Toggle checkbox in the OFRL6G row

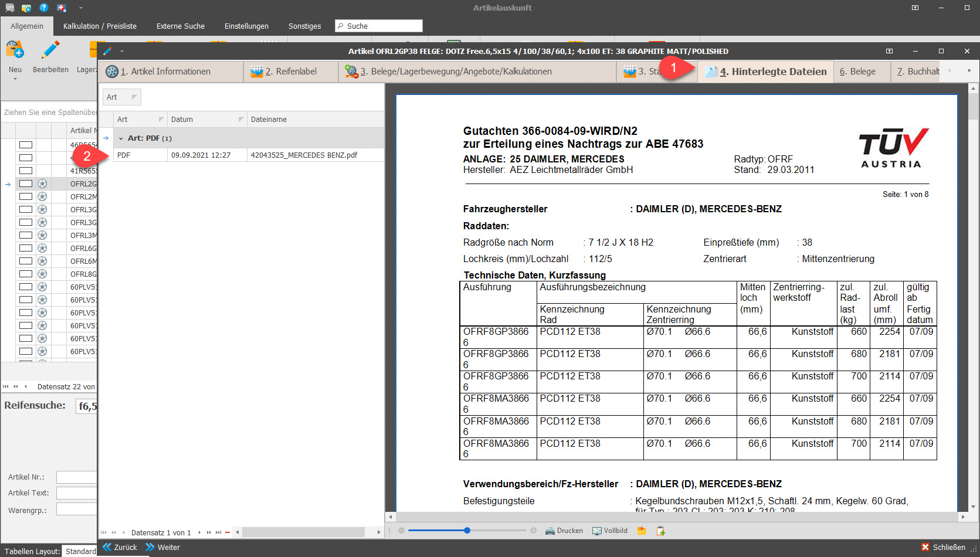click(x=26, y=248)
